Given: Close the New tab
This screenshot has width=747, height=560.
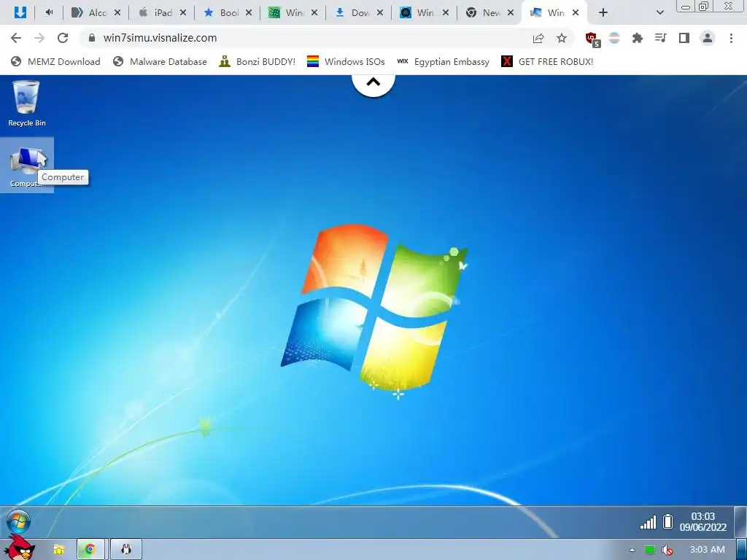Looking at the screenshot, I should pyautogui.click(x=511, y=13).
